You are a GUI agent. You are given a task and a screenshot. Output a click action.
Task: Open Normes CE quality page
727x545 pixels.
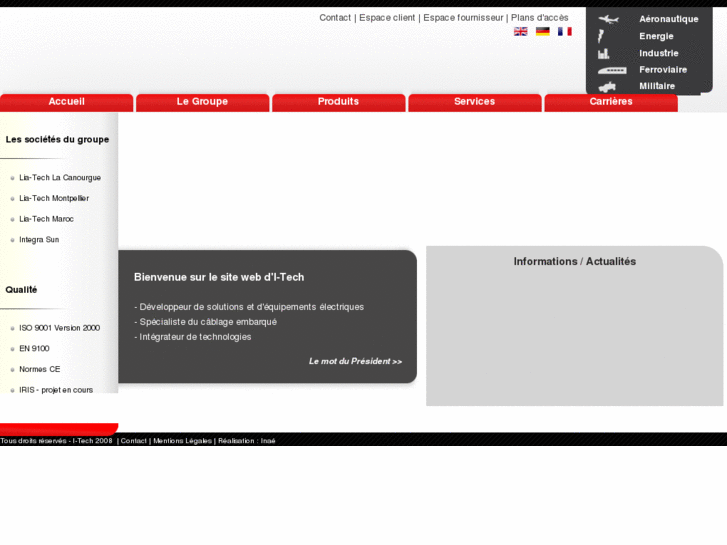point(39,369)
